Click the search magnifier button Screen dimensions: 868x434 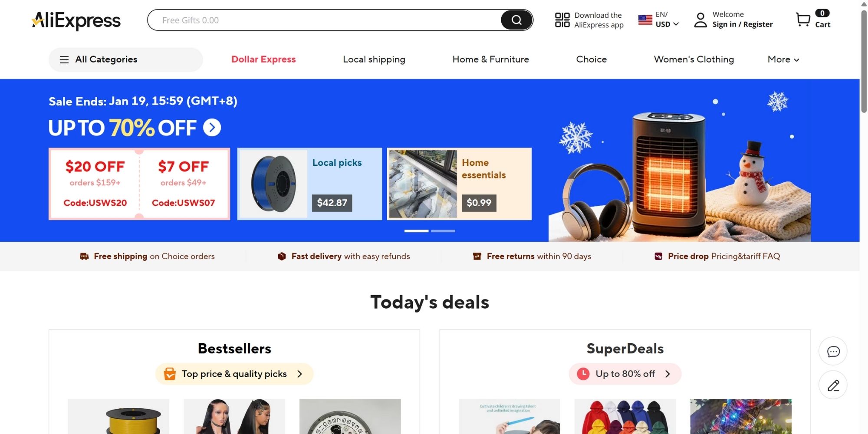pos(516,20)
